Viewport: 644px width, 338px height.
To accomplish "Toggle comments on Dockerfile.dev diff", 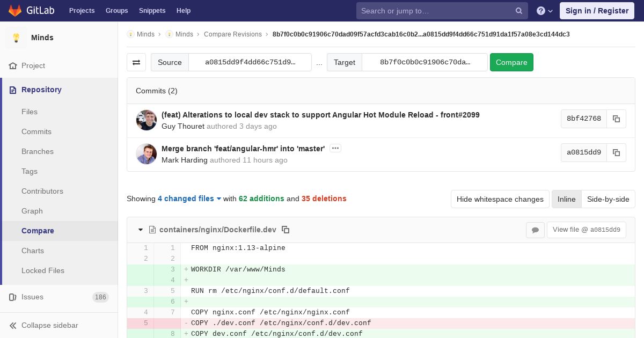I will [x=535, y=230].
